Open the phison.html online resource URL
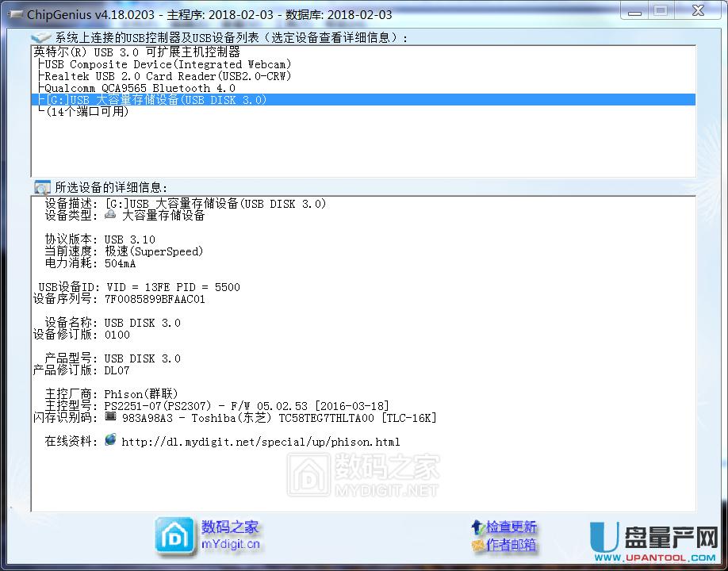728x571 pixels. (261, 442)
